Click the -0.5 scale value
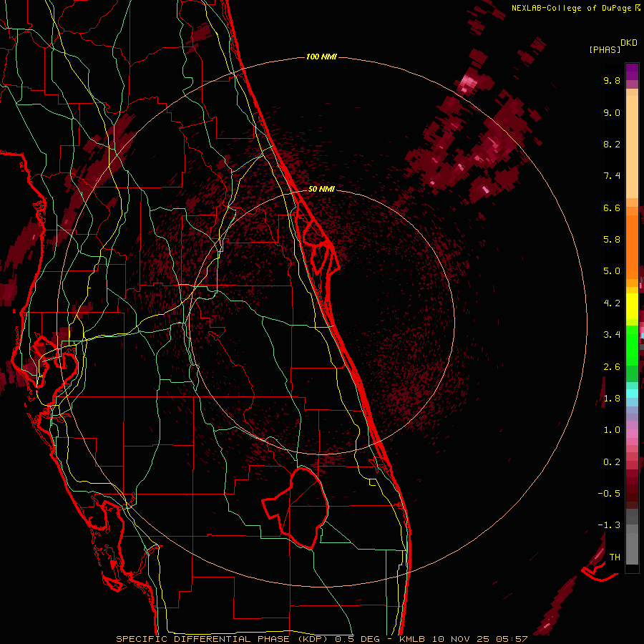This screenshot has height=644, width=644. tap(609, 494)
